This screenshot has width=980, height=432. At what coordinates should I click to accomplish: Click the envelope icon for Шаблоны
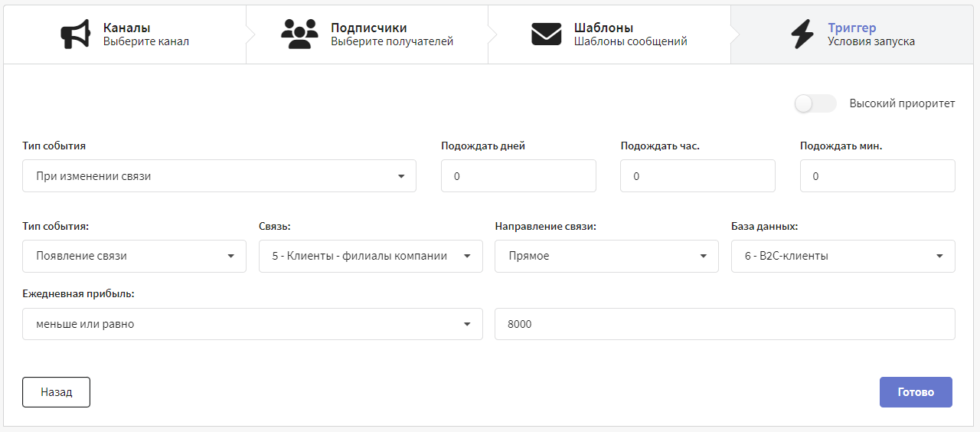click(x=547, y=34)
